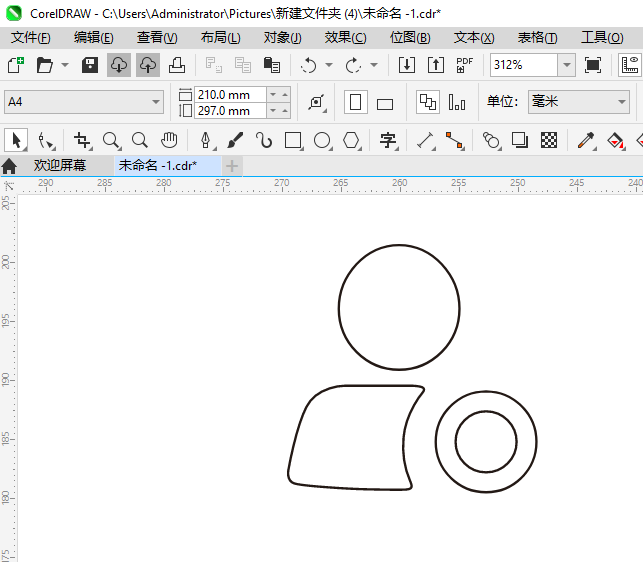The image size is (643, 562).
Task: Open the 效果(C) menu
Action: (x=345, y=37)
